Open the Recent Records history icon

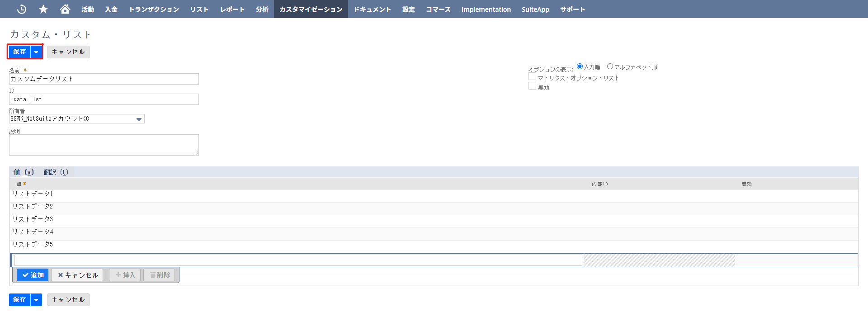pyautogui.click(x=21, y=9)
